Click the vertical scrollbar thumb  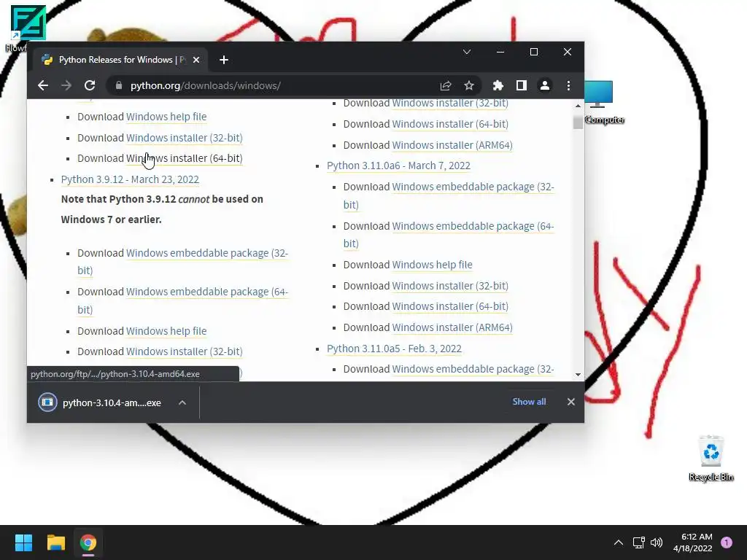click(578, 121)
